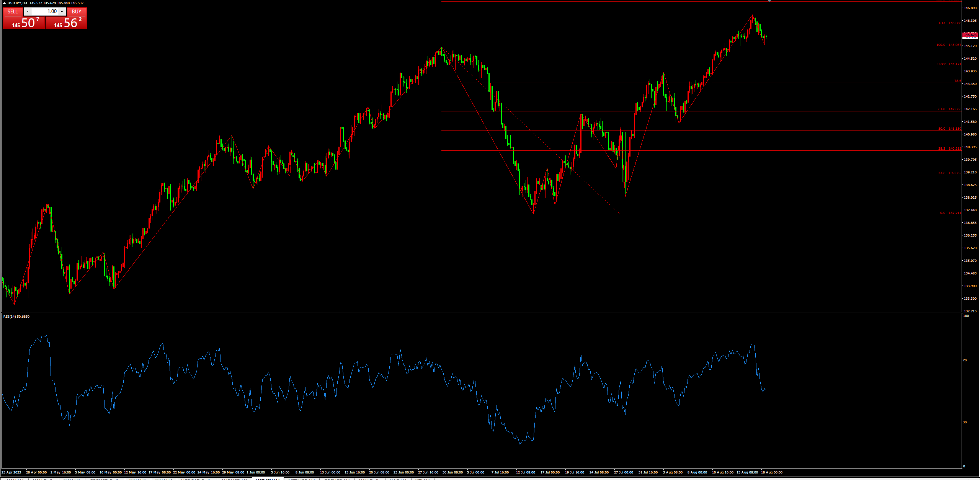Image resolution: width=980 pixels, height=480 pixels.
Task: Click the 1.00 lot volume input field
Action: coord(45,11)
